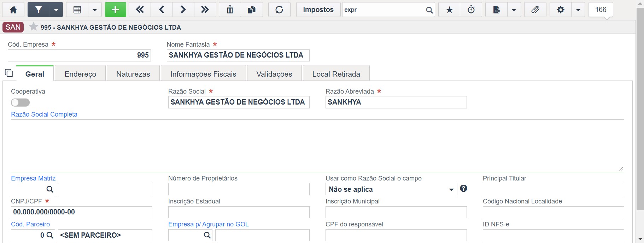
Task: Click scrollbar down arrow
Action: pos(640,239)
